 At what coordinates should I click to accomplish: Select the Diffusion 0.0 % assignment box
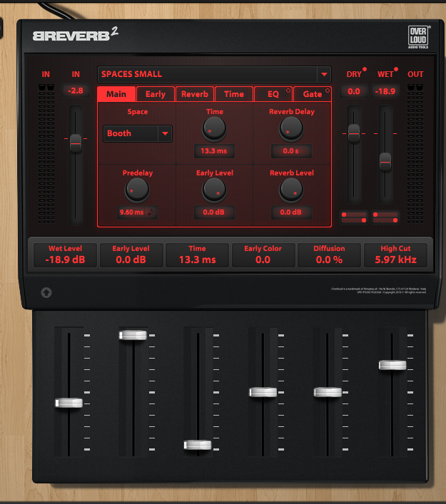pos(329,255)
